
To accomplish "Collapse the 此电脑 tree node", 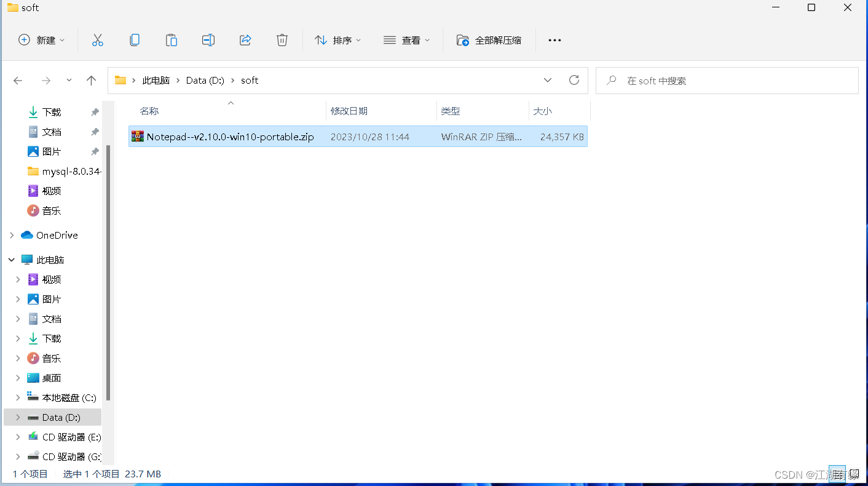I will 11,260.
